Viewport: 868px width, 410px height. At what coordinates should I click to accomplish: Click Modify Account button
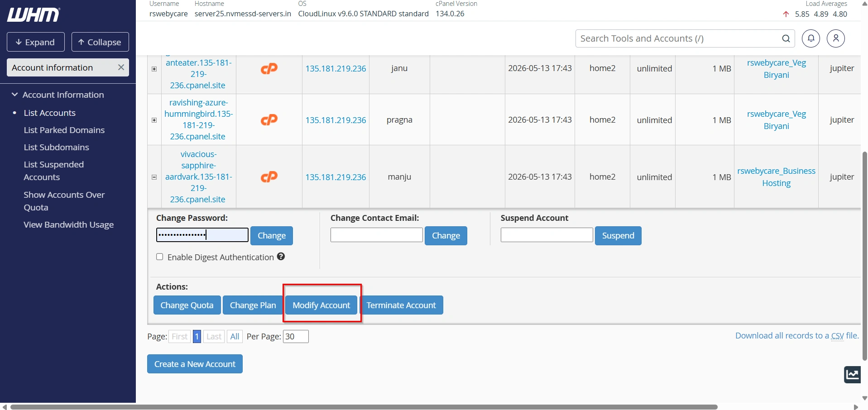tap(321, 305)
